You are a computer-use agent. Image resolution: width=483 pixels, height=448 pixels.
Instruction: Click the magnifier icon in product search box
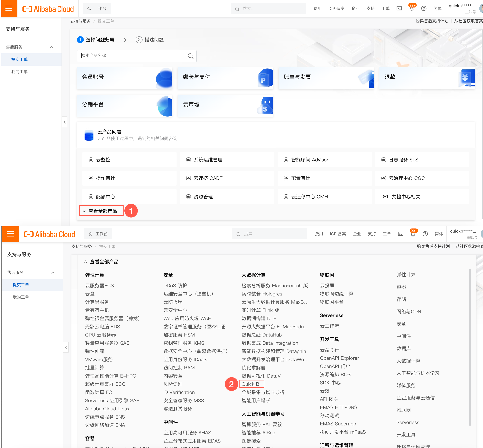(x=191, y=56)
